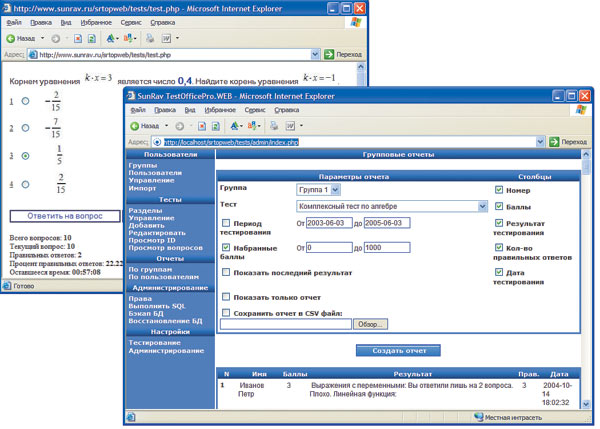The height and width of the screenshot is (429, 600).
Task: Click encoding icon in TestOfficePro toolbar
Action: 252,126
